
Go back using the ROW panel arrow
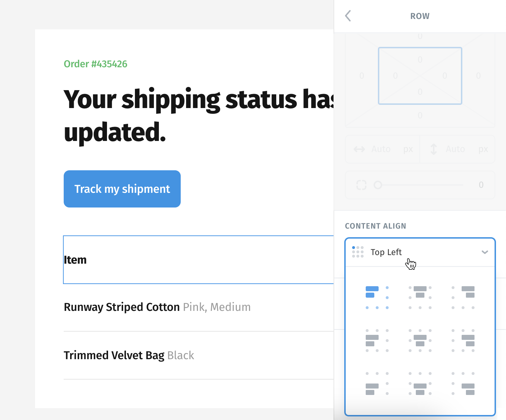point(348,16)
